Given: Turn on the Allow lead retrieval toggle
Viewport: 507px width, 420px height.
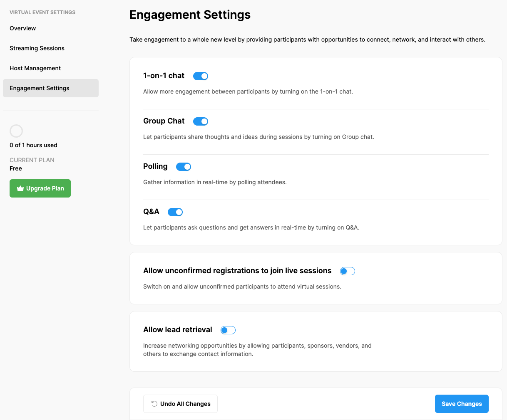Looking at the screenshot, I should pos(228,330).
